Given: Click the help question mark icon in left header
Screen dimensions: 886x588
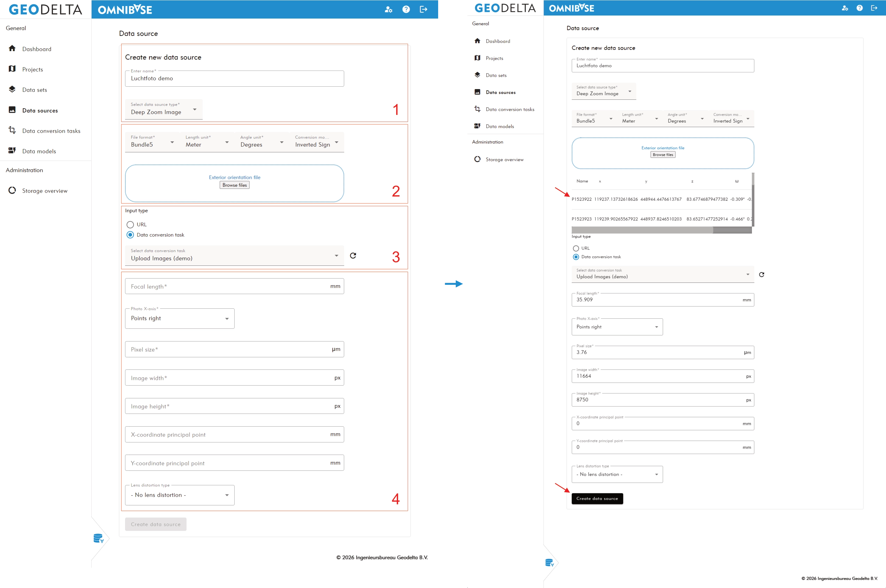Looking at the screenshot, I should click(406, 9).
